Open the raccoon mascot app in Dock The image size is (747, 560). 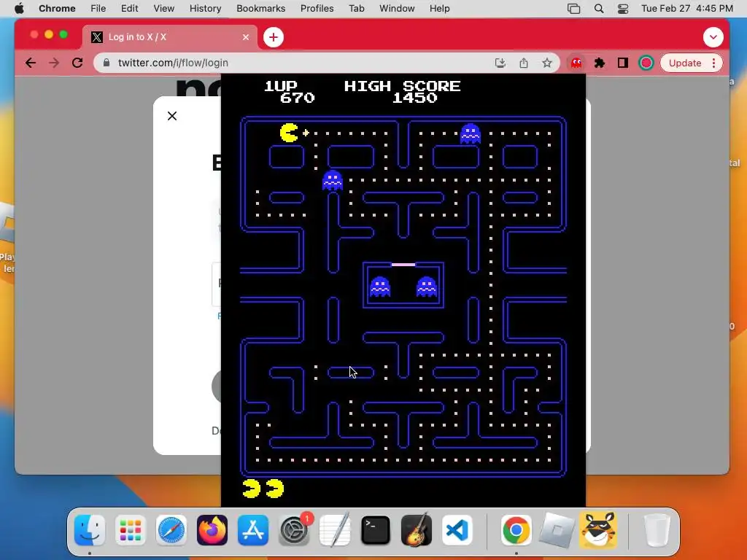598,530
